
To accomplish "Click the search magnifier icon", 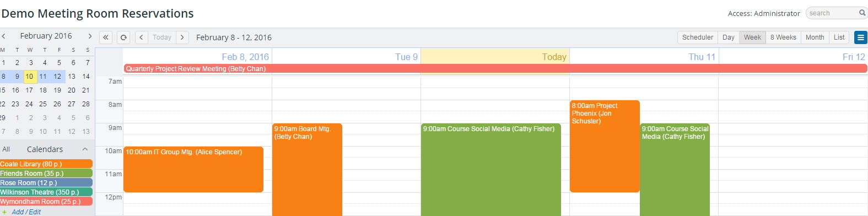I will [862, 13].
